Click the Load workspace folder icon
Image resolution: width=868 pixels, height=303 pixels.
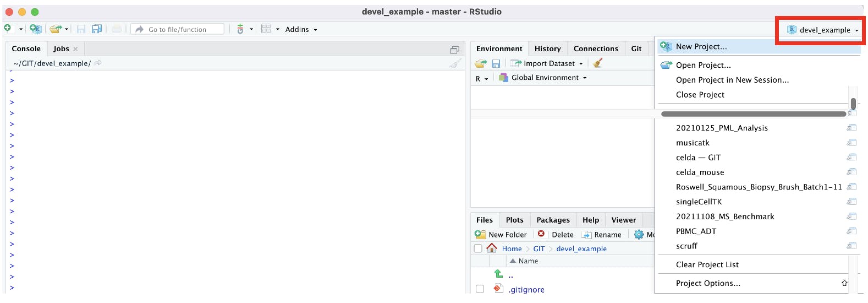tap(481, 63)
